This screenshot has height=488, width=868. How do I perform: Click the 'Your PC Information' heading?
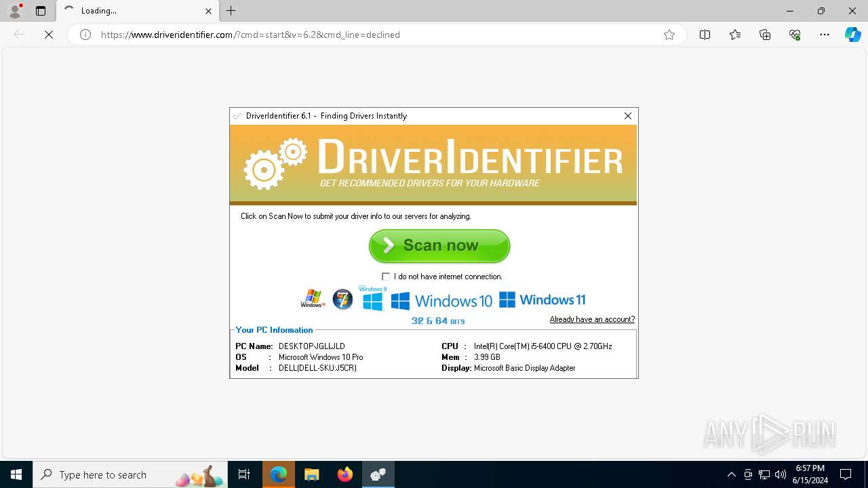coord(274,330)
